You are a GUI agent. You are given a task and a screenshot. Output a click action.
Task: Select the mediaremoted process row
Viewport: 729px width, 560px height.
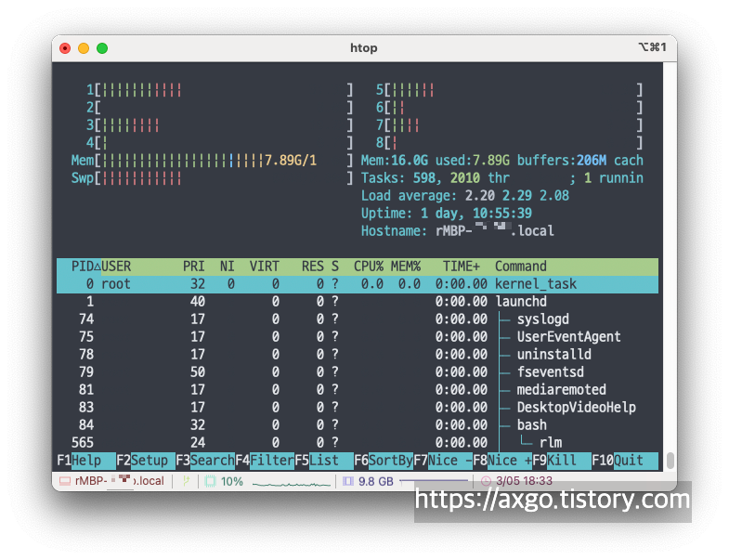pyautogui.click(x=357, y=390)
